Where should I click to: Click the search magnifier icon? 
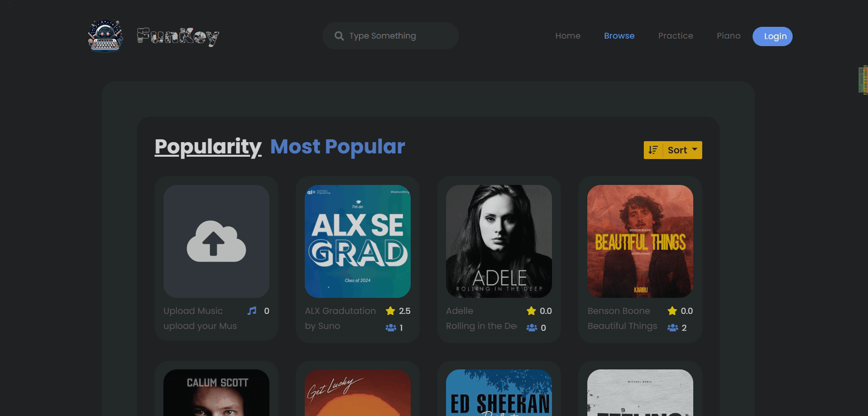[x=339, y=36]
